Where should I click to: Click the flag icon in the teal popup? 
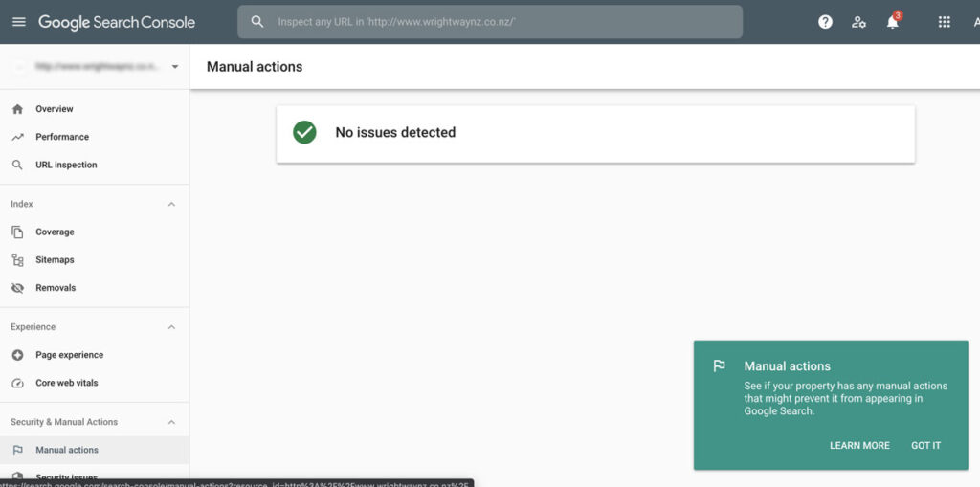point(720,366)
